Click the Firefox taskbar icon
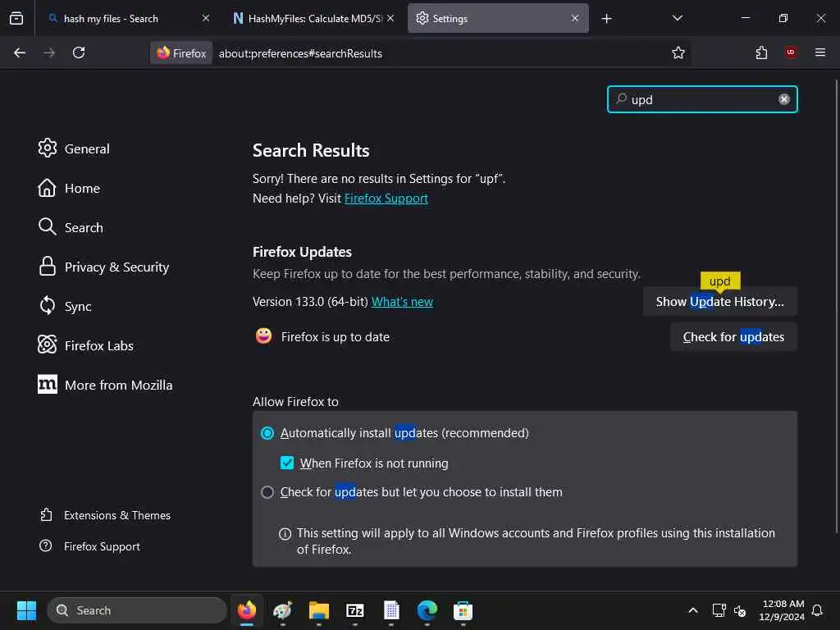 click(246, 610)
